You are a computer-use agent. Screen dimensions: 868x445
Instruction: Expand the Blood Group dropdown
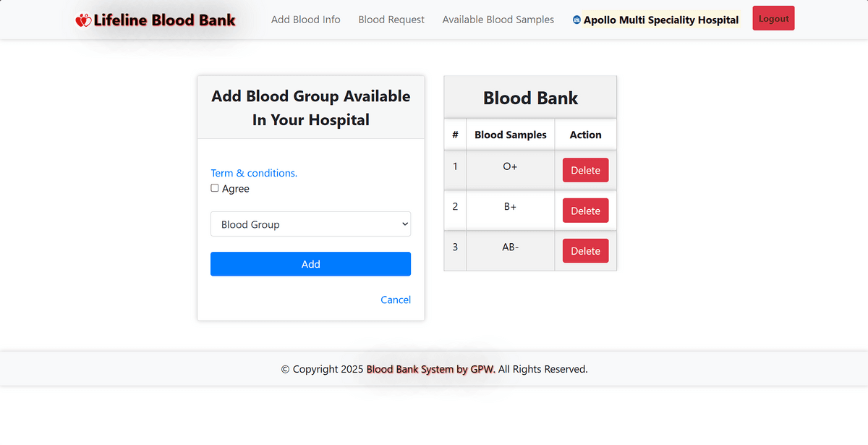coord(310,224)
